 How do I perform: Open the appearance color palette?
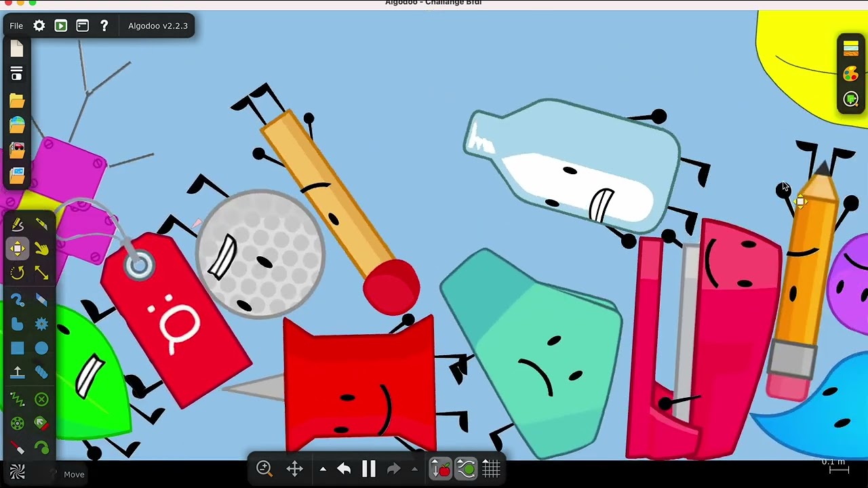coord(851,74)
